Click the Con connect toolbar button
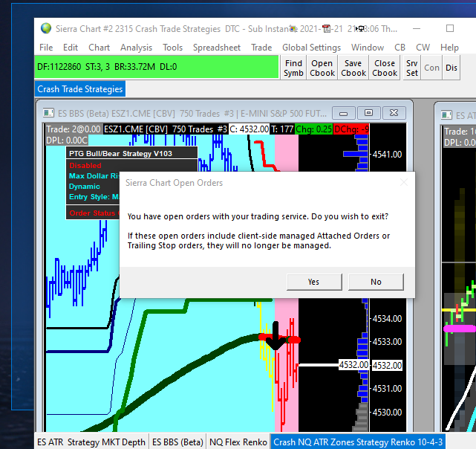 click(x=431, y=68)
